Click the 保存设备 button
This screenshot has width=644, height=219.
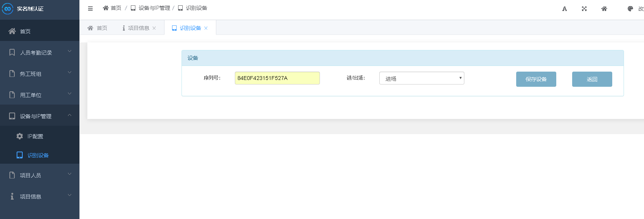pos(536,79)
